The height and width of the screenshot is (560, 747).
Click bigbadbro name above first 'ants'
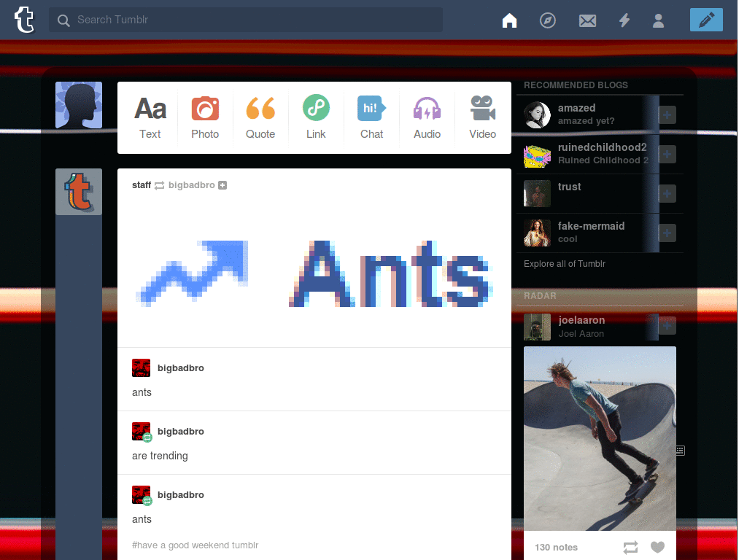click(181, 368)
